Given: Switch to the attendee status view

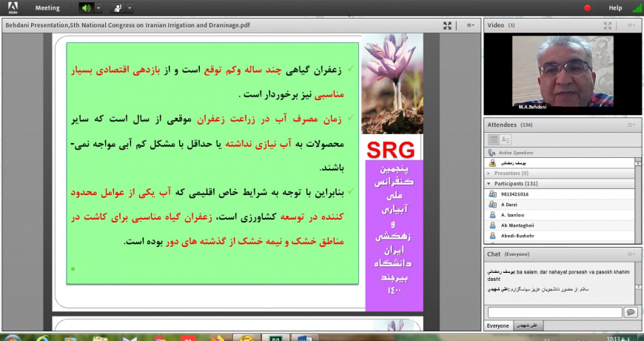Looking at the screenshot, I should [x=505, y=139].
